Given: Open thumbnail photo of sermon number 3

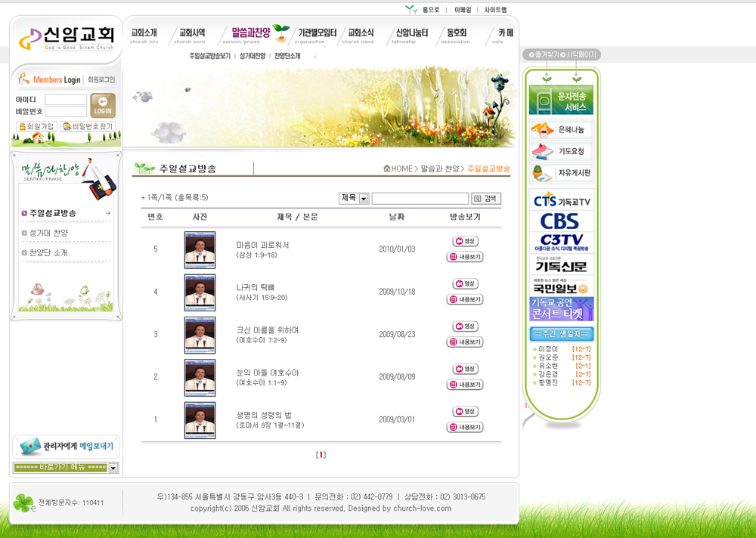Looking at the screenshot, I should point(200,335).
